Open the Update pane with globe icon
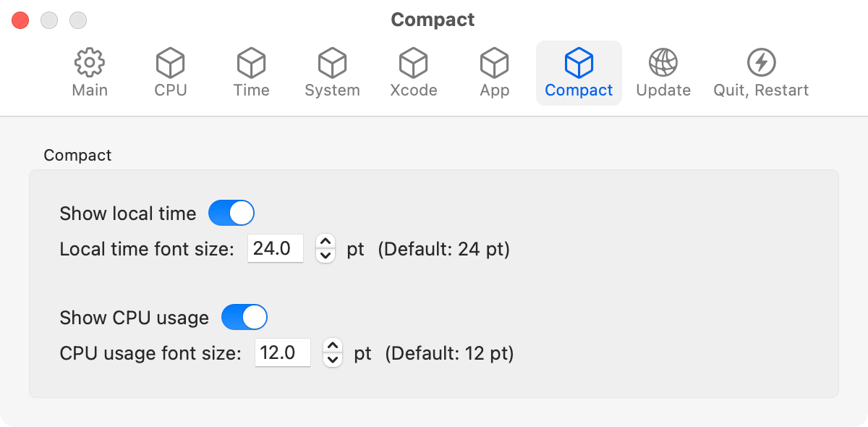This screenshot has width=868, height=427. (663, 70)
